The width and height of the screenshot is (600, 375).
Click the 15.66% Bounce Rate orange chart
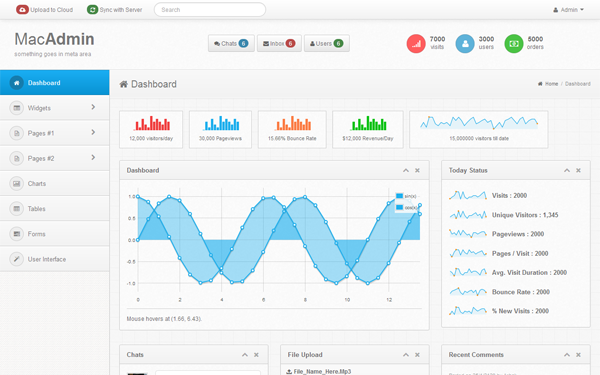[293, 123]
